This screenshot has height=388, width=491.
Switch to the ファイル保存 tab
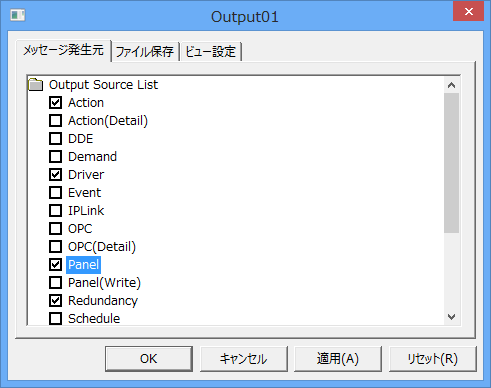[x=145, y=52]
